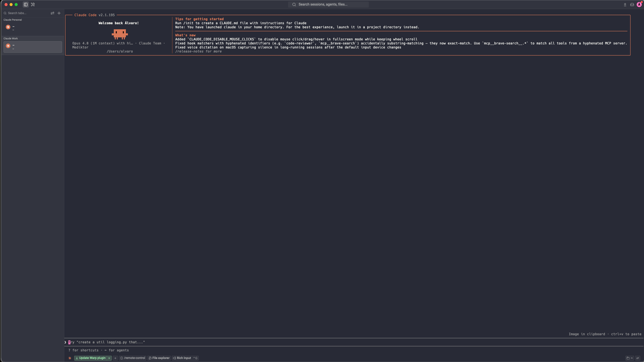Open the File explorer button
The height and width of the screenshot is (362, 644).
159,358
